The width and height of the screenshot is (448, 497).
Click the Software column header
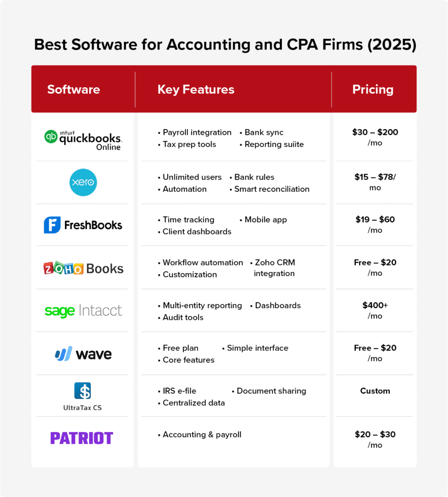coord(74,89)
